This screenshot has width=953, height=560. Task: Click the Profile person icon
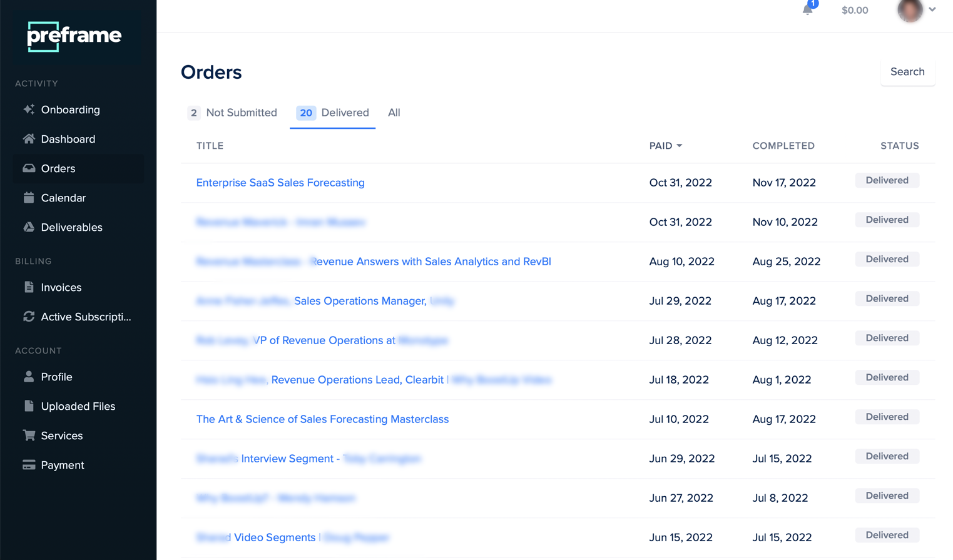tap(29, 377)
